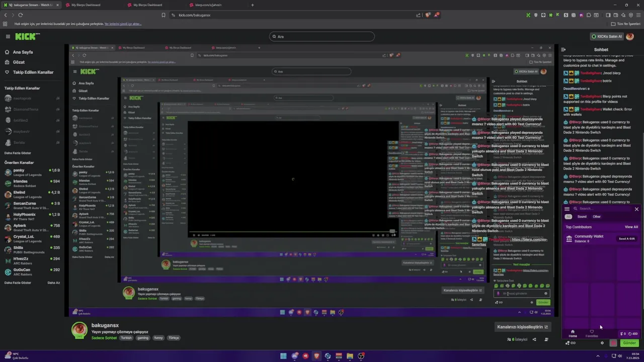The height and width of the screenshot is (362, 644).
Task: Click the gaming tag
Action: pyautogui.click(x=143, y=338)
